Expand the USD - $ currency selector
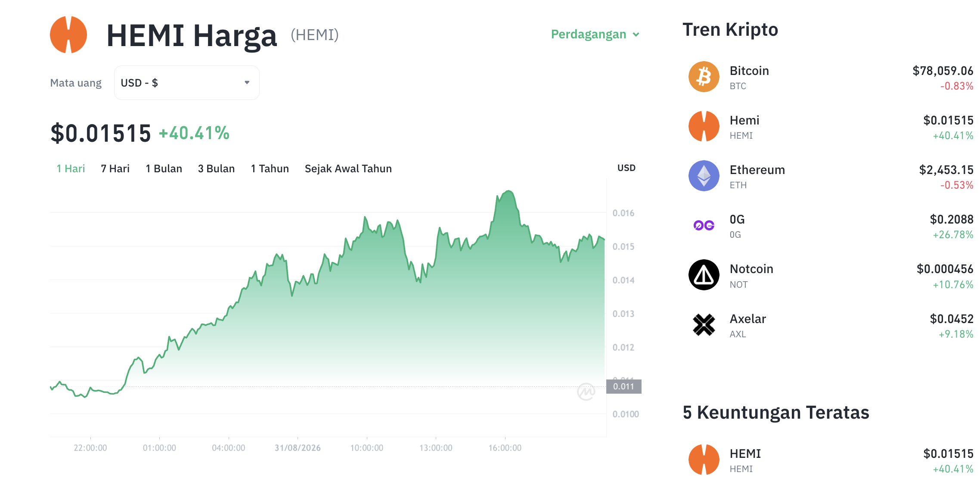980x485 pixels. point(186,83)
